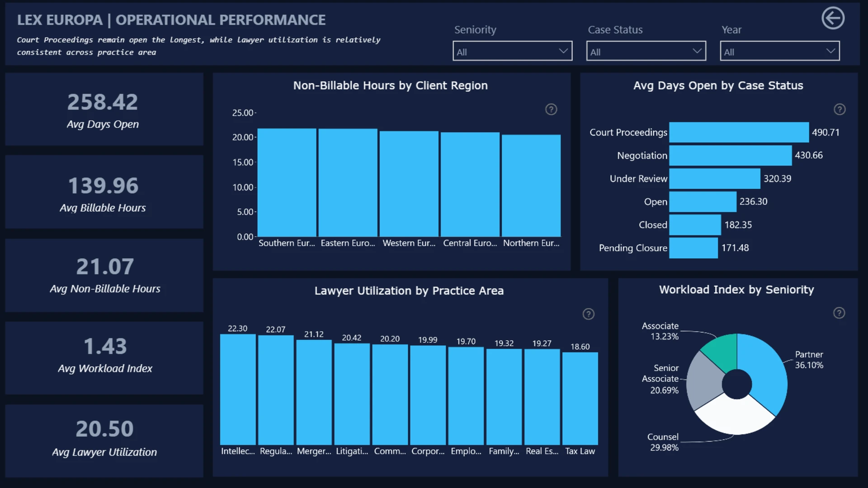Select the Family bar valued 19.32
The height and width of the screenshot is (488, 868).
[x=504, y=397]
